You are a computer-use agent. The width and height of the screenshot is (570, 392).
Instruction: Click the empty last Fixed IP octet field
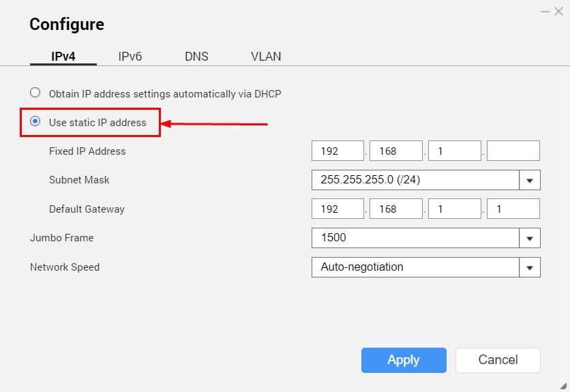tap(513, 151)
